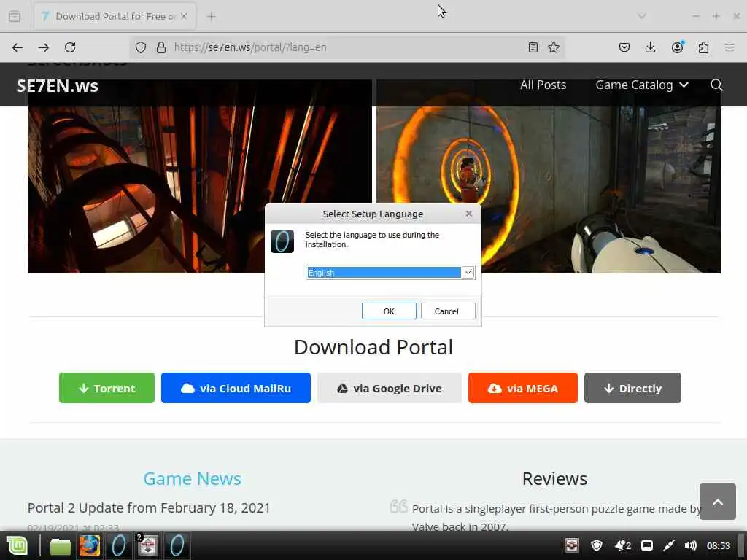Expand the Game Catalog menu

pyautogui.click(x=642, y=85)
